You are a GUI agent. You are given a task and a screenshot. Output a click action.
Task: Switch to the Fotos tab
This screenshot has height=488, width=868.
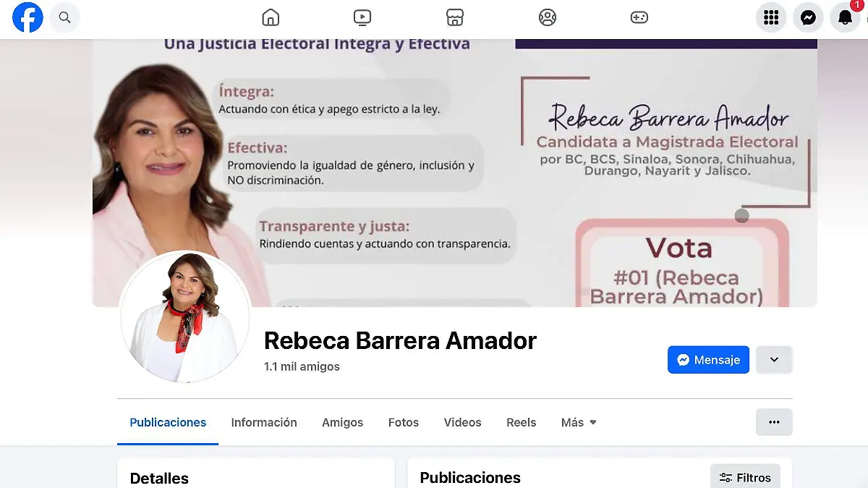pos(404,422)
